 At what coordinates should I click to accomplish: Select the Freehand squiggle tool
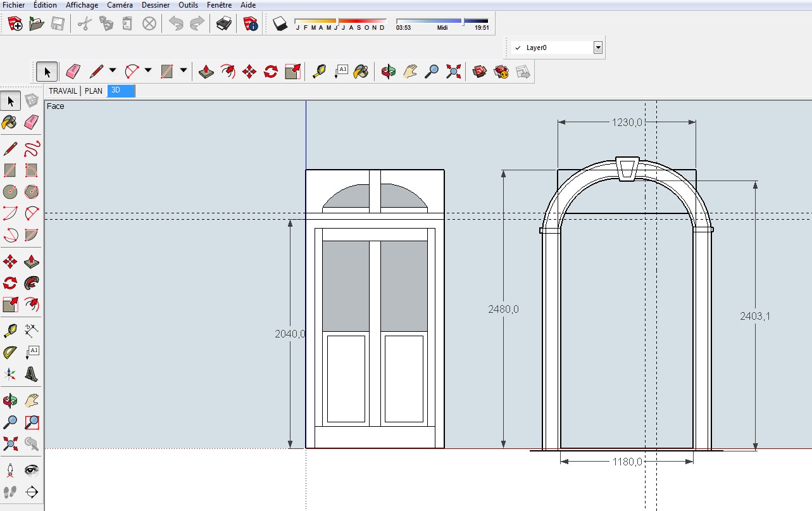click(32, 149)
